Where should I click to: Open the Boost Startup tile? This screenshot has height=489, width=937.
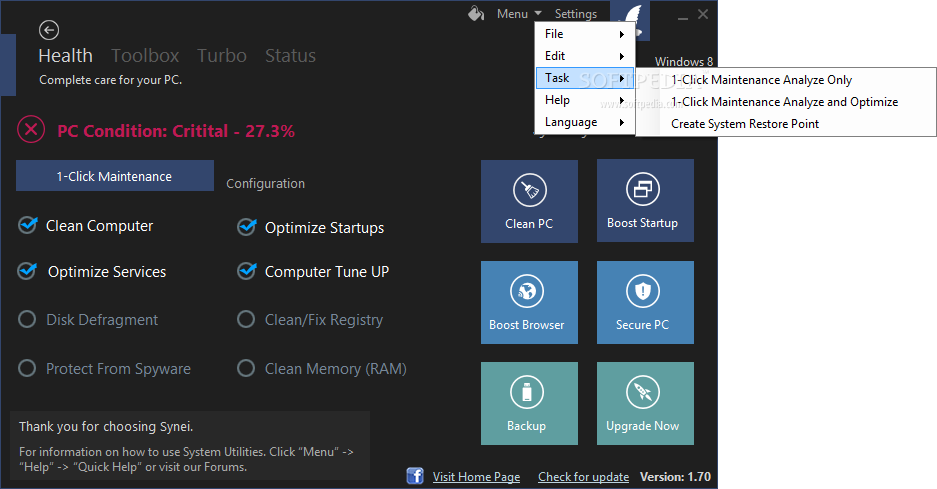click(x=645, y=200)
